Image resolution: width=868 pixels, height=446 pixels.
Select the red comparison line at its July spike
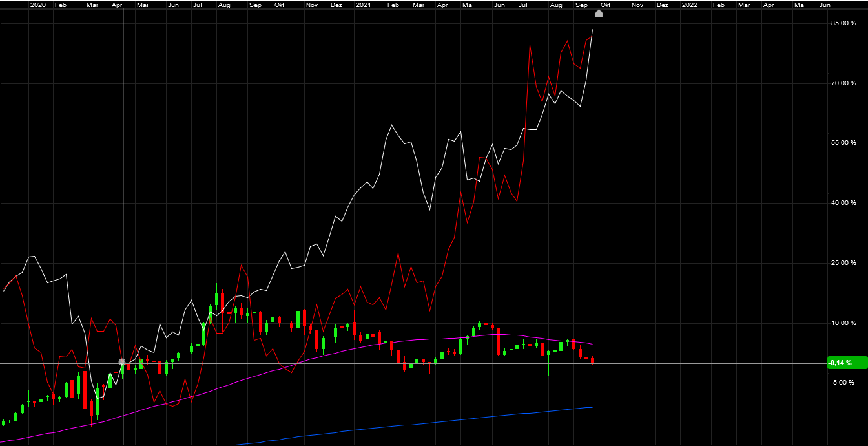coord(530,45)
